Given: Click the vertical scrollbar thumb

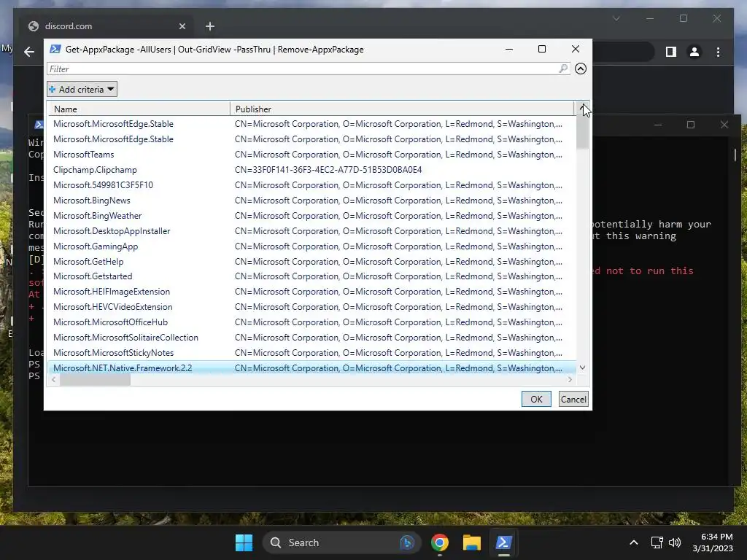Looking at the screenshot, I should [x=582, y=133].
